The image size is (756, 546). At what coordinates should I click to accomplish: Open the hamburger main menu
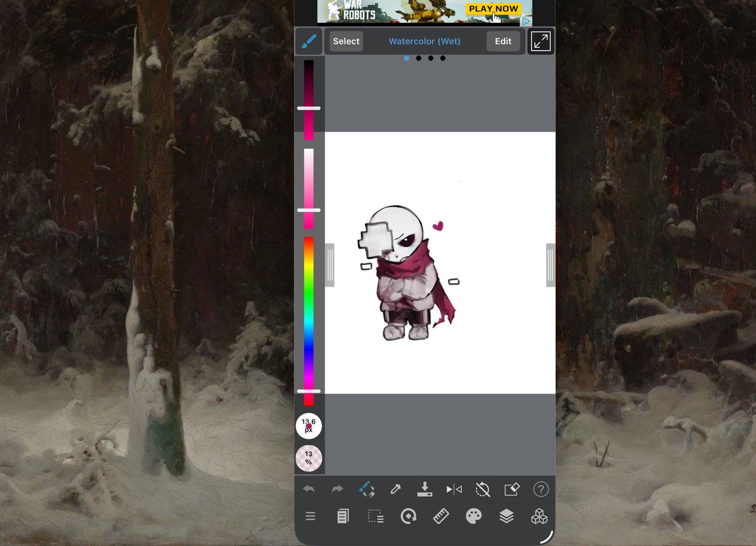point(310,516)
